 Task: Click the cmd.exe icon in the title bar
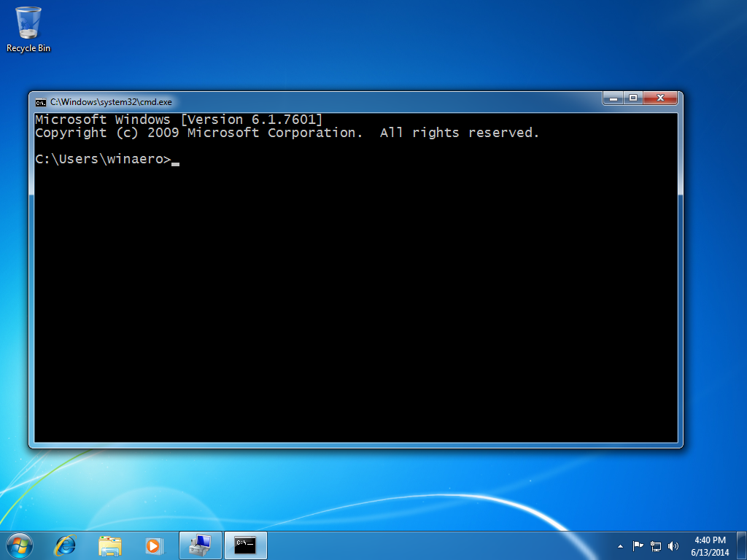[42, 102]
